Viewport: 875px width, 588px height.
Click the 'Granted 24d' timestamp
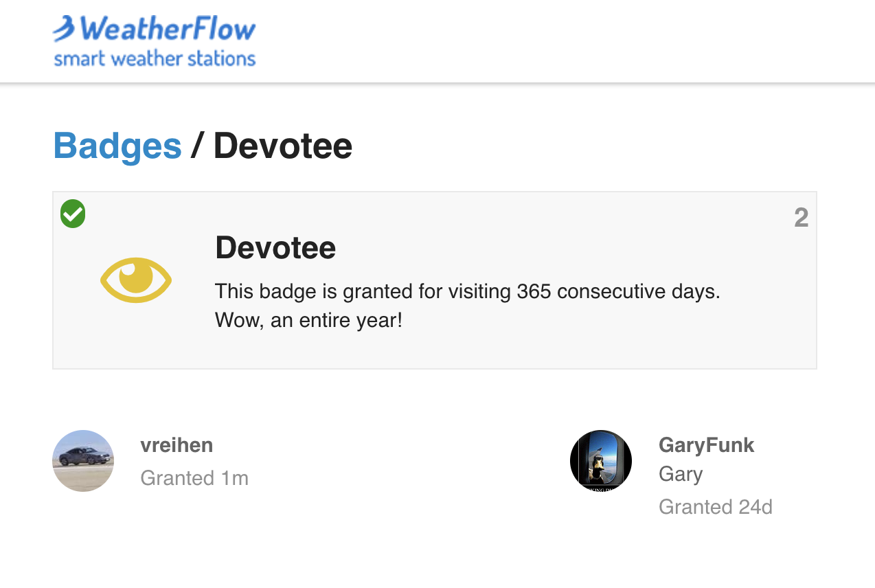click(x=715, y=507)
